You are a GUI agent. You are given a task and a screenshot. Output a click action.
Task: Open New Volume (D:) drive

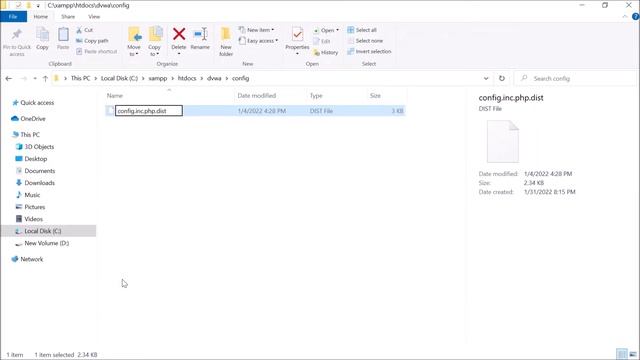coord(42,243)
